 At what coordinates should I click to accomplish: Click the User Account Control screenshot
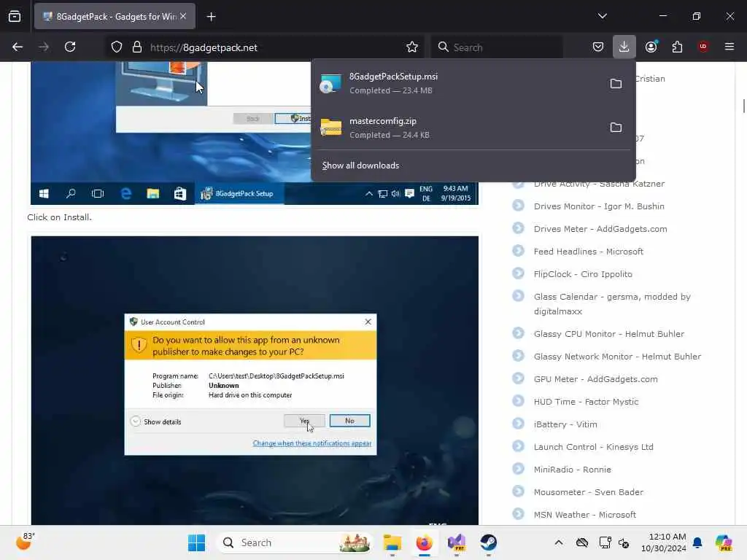click(255, 381)
